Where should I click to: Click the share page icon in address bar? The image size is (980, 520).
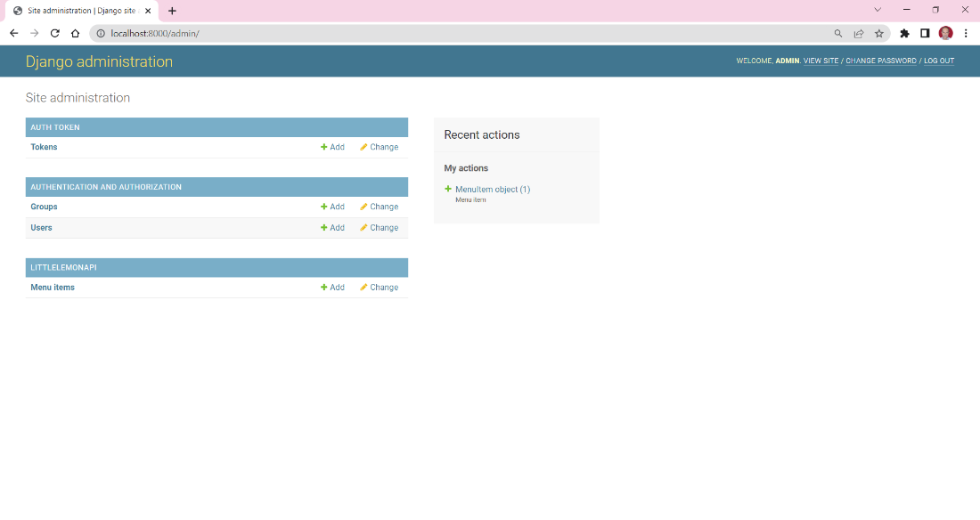tap(858, 33)
